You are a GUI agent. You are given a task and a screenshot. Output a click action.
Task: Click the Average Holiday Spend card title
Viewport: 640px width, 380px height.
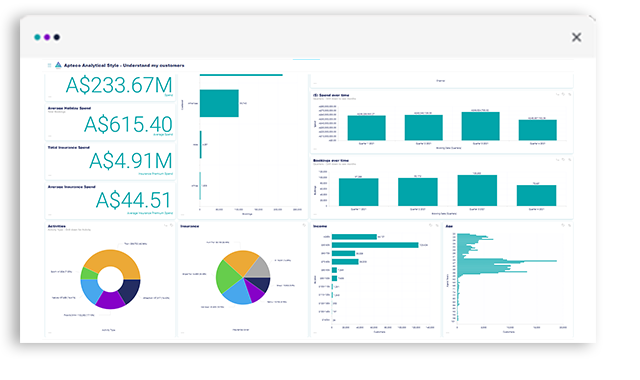pos(69,108)
